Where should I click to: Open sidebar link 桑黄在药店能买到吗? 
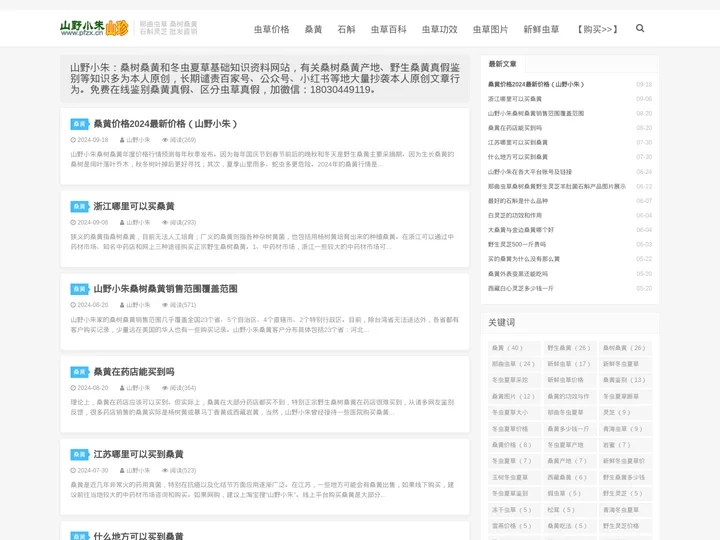pos(515,128)
